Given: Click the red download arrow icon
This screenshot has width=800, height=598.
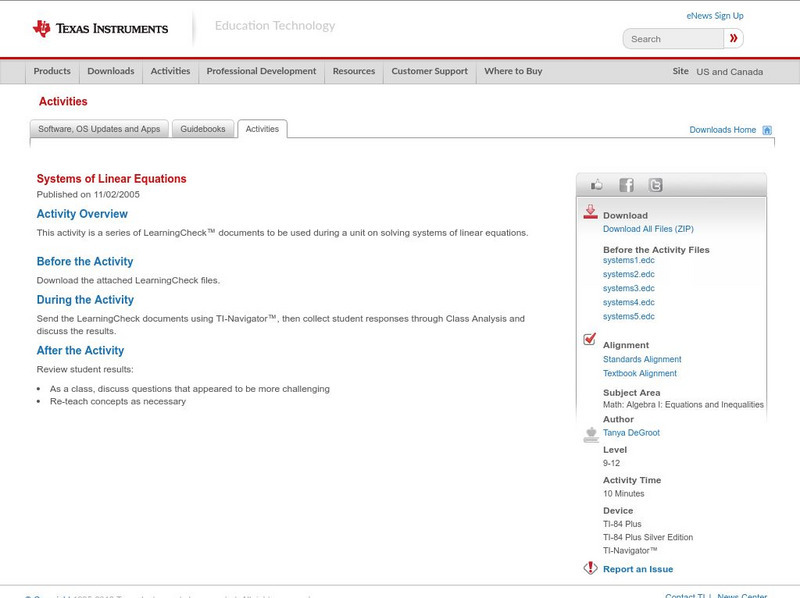Looking at the screenshot, I should [x=590, y=212].
